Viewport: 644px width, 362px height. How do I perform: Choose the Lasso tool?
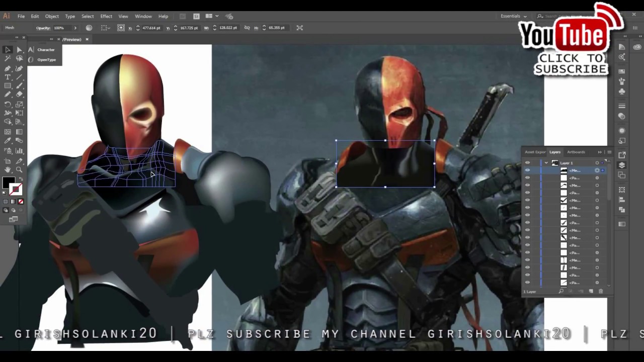pyautogui.click(x=19, y=59)
